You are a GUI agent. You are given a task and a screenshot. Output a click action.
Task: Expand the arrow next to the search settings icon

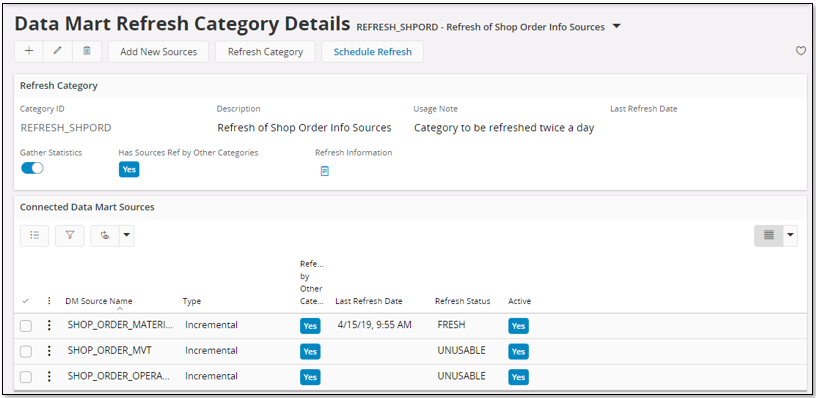coord(126,236)
